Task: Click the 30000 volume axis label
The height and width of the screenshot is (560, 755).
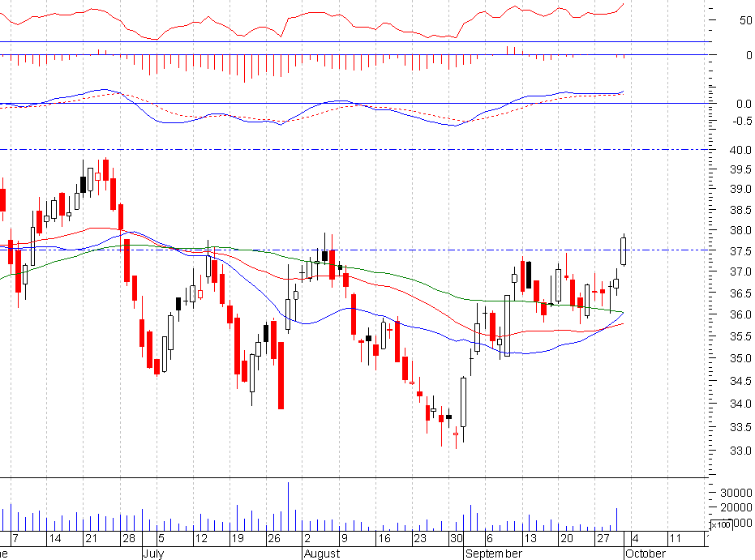Action: 736,493
